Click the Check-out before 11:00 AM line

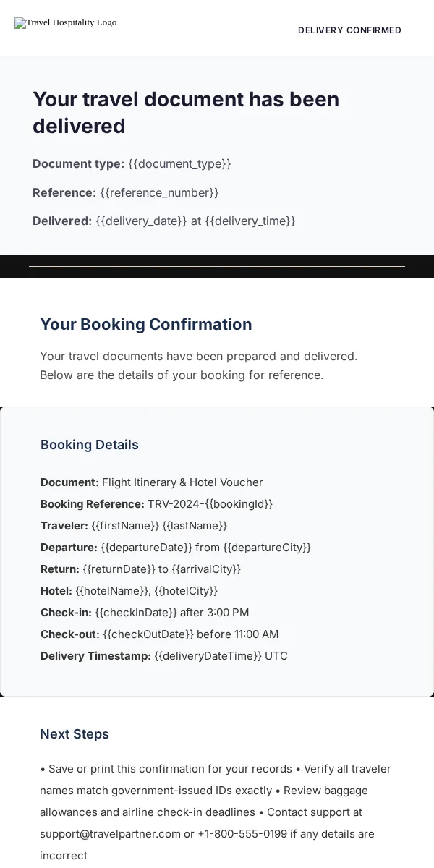(x=159, y=634)
